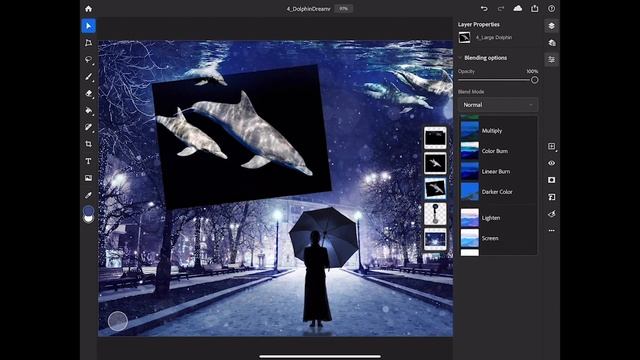640x360 pixels.
Task: Select the Brush tool
Action: click(x=89, y=77)
